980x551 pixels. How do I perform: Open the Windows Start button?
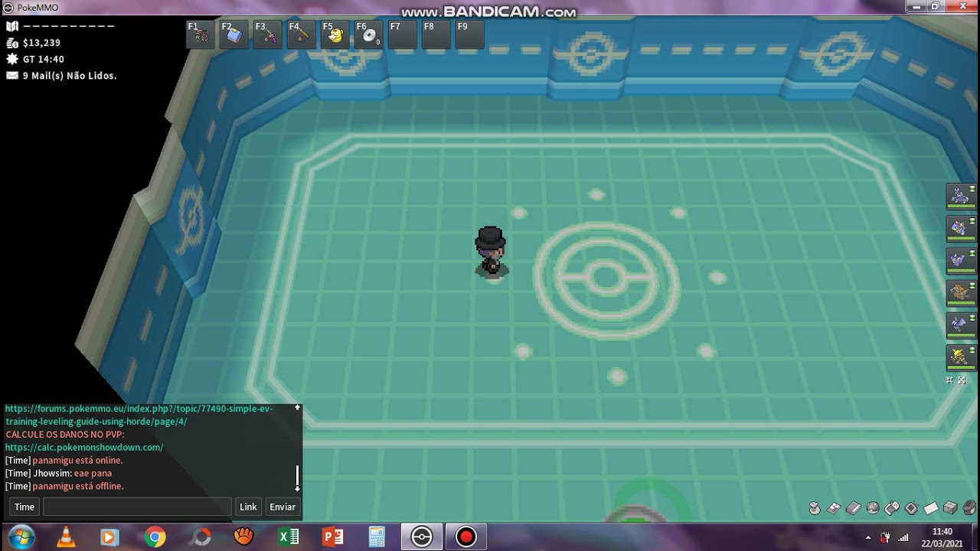21,537
